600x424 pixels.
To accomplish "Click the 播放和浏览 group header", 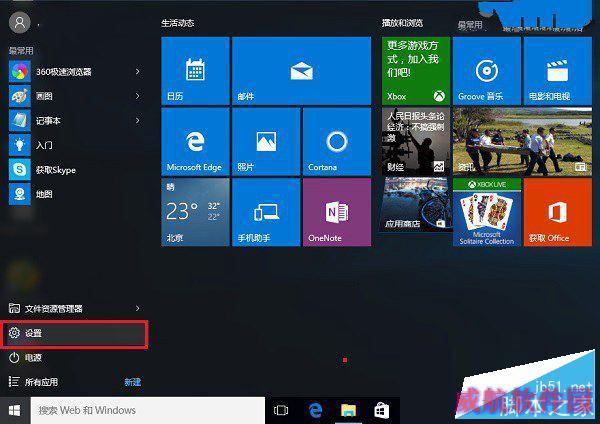I will (x=402, y=23).
